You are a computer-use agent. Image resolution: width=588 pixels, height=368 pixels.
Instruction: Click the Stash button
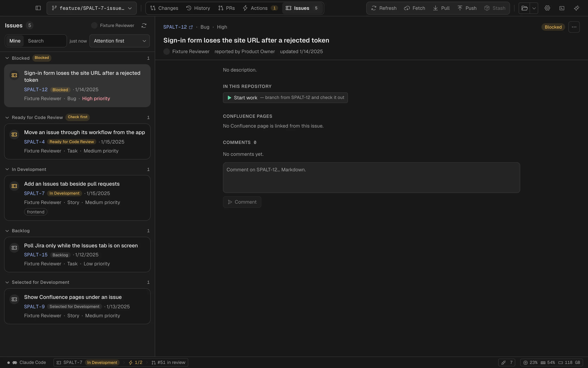[x=495, y=8]
